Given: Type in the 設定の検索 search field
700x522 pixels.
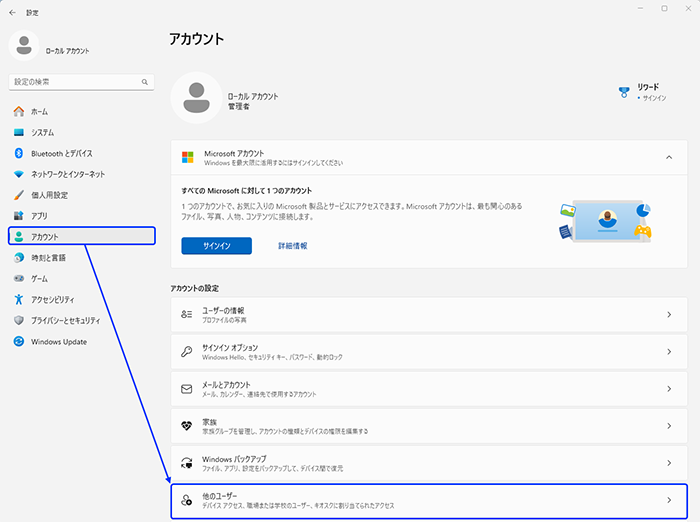Looking at the screenshot, I should (74, 81).
